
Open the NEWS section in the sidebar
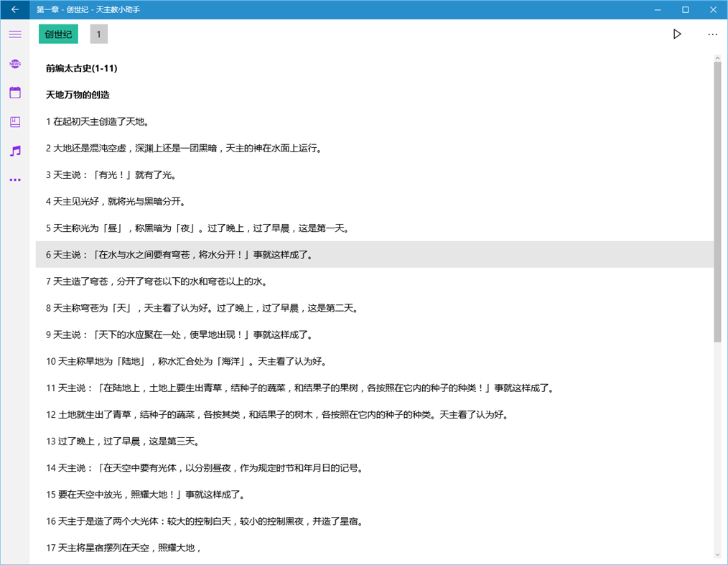pyautogui.click(x=14, y=63)
